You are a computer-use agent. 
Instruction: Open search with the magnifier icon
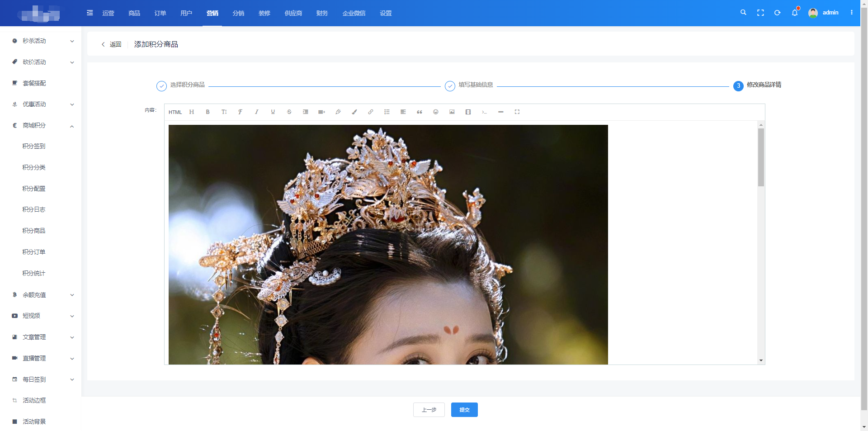[743, 13]
